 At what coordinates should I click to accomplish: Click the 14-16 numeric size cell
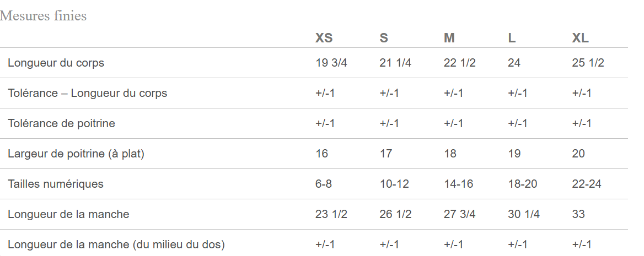[458, 184]
